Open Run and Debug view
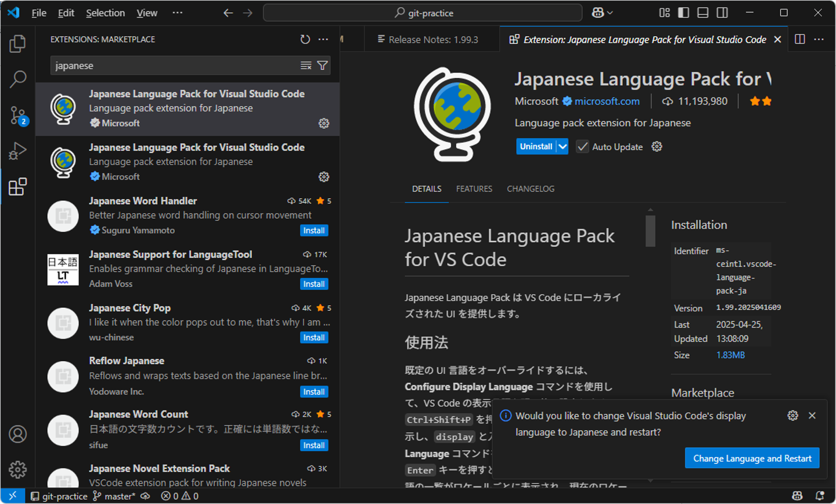The width and height of the screenshot is (836, 504). coord(17,151)
